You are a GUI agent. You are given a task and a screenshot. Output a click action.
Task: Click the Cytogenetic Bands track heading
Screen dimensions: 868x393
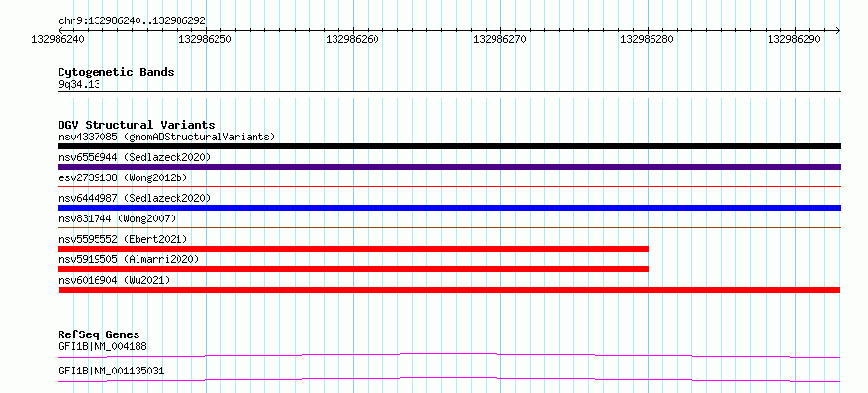click(x=116, y=72)
